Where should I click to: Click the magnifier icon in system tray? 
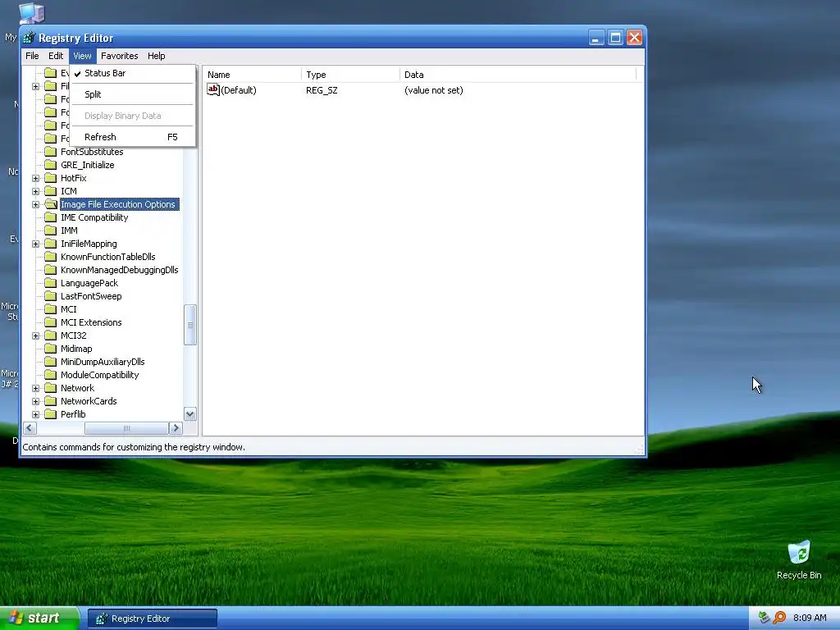pyautogui.click(x=779, y=618)
